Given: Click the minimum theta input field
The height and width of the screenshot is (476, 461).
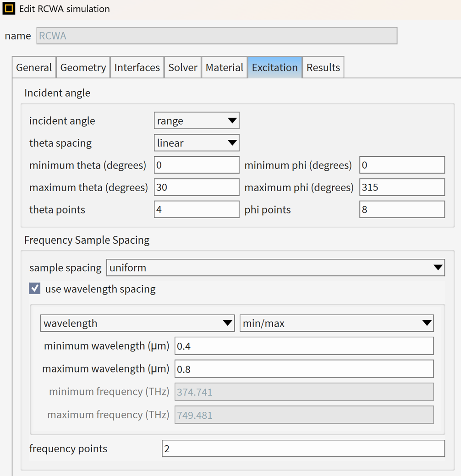Looking at the screenshot, I should coord(197,165).
